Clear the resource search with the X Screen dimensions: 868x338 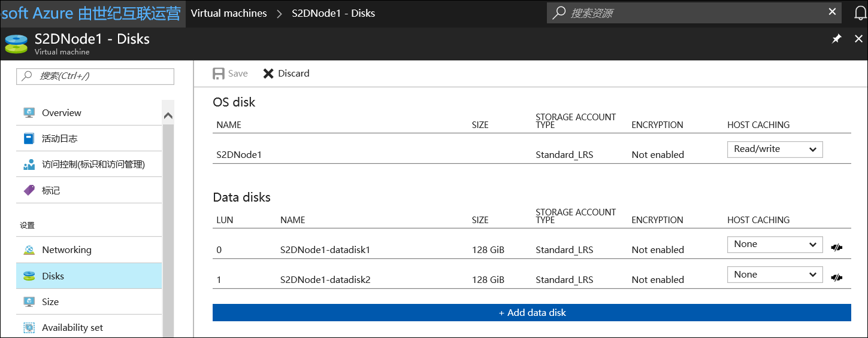[832, 12]
